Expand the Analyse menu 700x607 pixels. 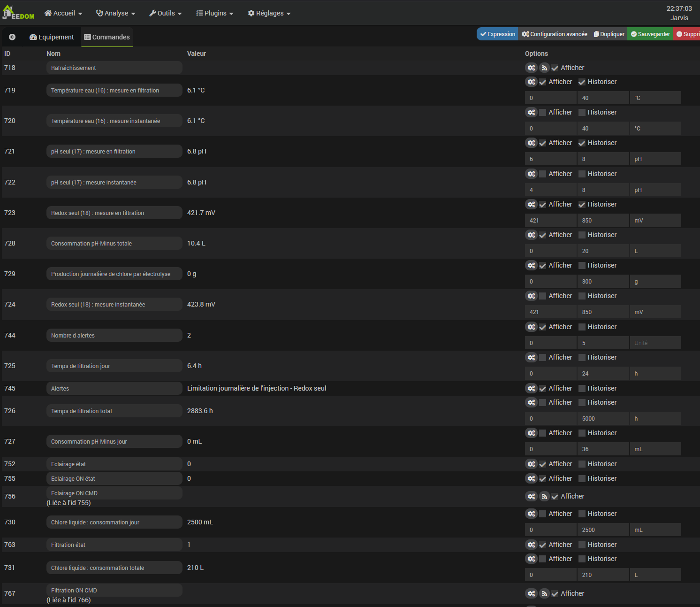click(116, 13)
